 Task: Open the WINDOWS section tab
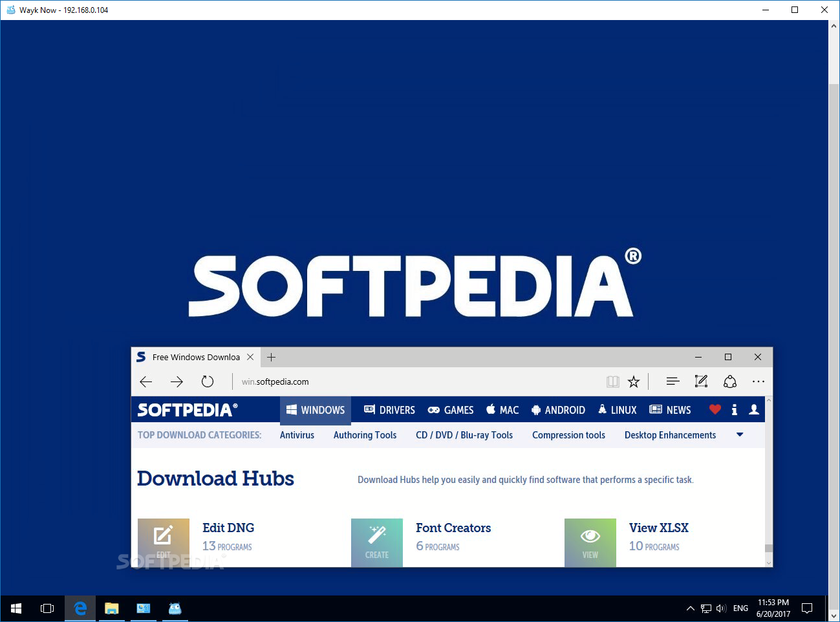tap(316, 410)
